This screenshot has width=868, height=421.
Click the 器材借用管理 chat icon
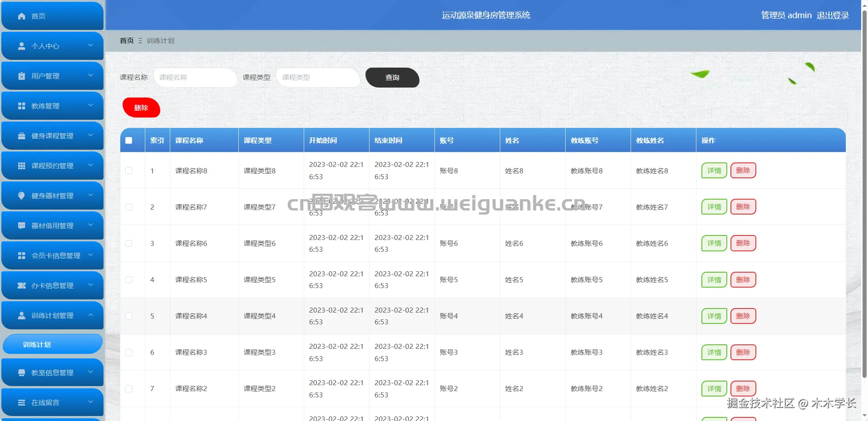21,226
